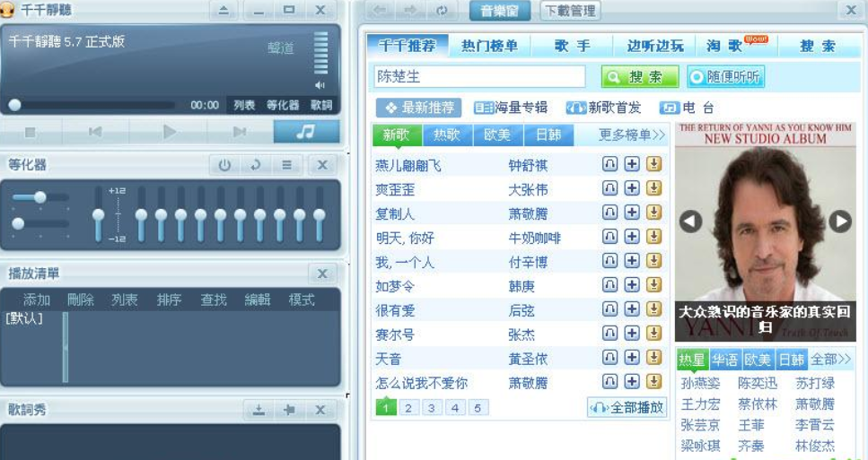This screenshot has width=868, height=460.
Task: Open the 边听边玩 tab
Action: point(655,46)
